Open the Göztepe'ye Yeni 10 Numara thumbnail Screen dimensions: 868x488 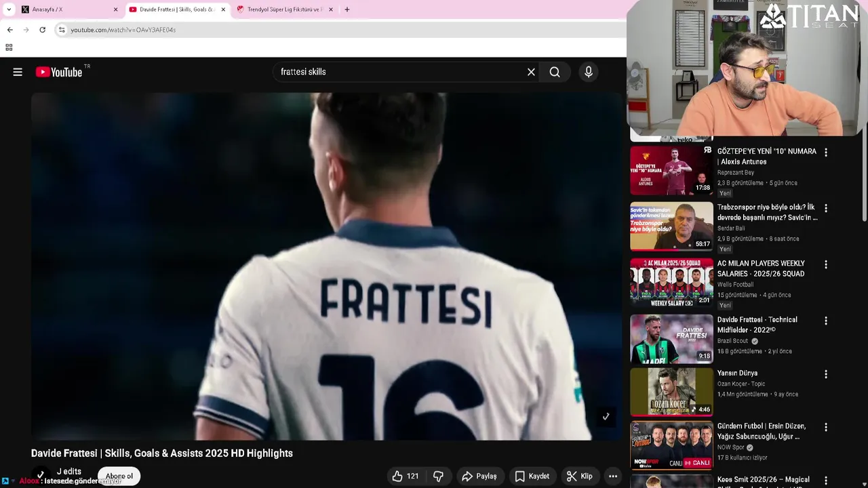pos(671,171)
